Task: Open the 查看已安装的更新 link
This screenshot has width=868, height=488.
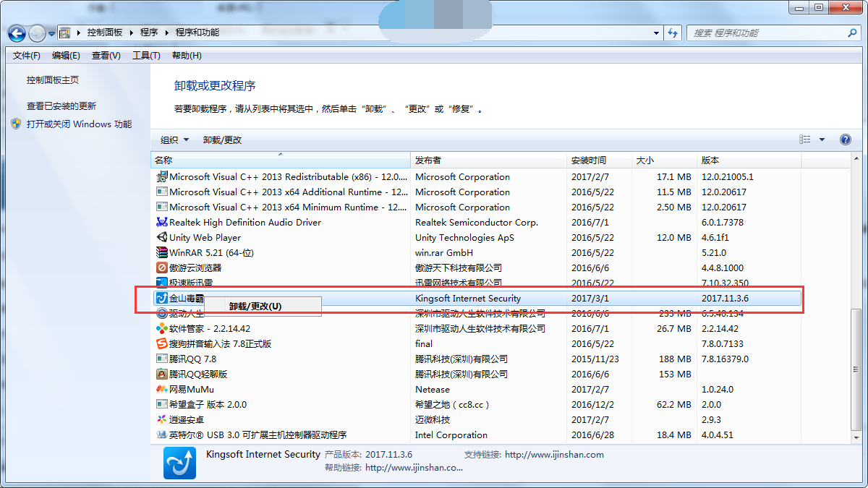Action: click(61, 106)
